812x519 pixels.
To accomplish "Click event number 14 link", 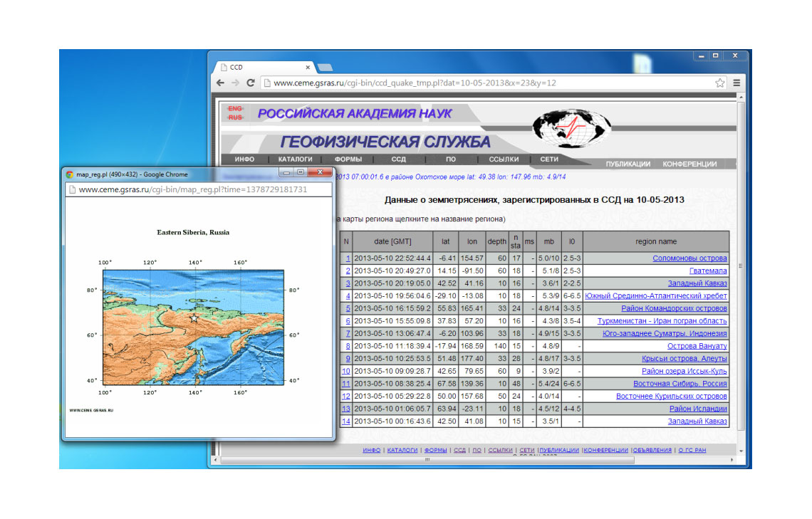I will [x=346, y=421].
